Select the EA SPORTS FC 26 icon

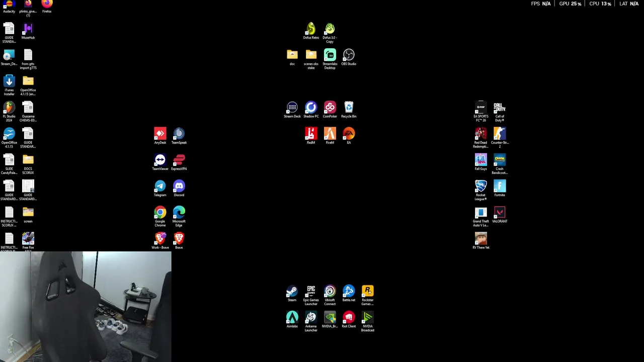(x=481, y=112)
